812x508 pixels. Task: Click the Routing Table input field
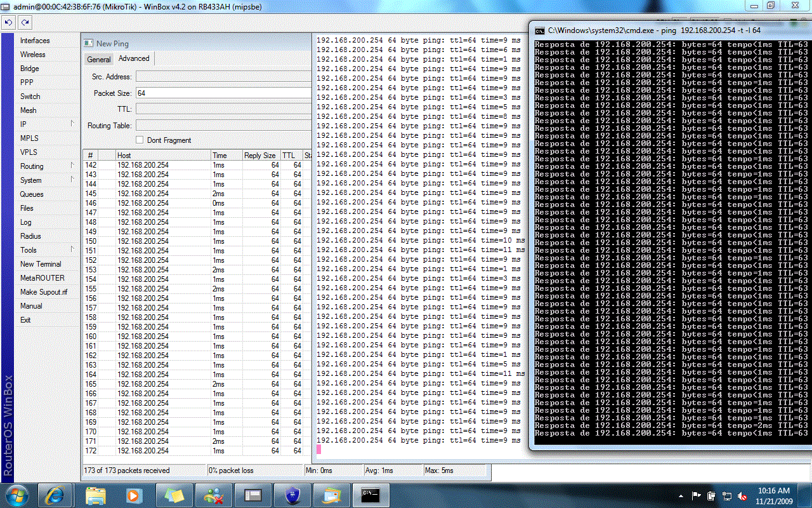tap(223, 126)
